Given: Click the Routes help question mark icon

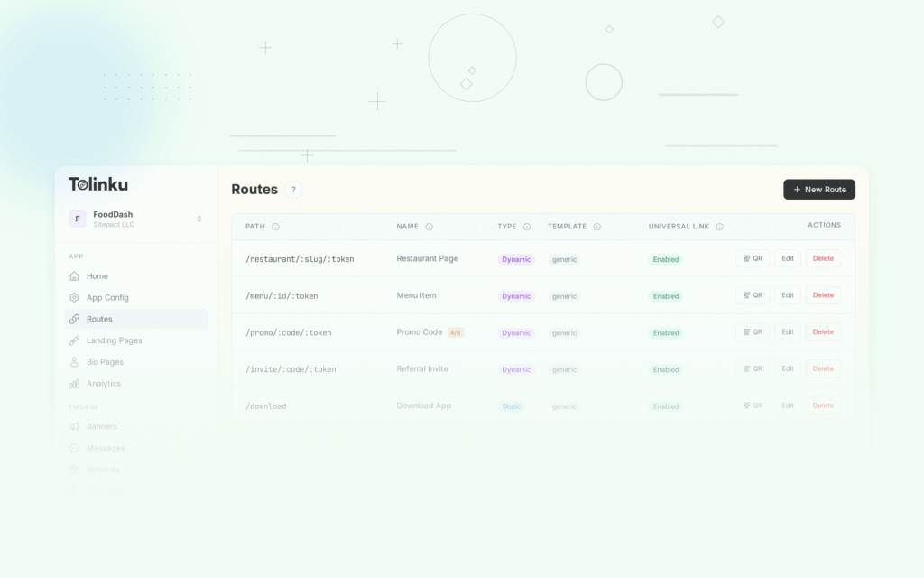Looking at the screenshot, I should coord(293,190).
